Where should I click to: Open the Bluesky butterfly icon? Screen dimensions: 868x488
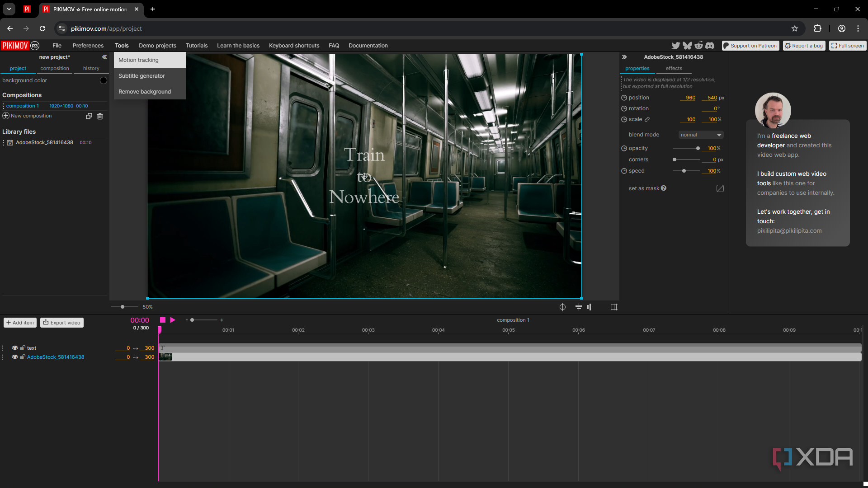tap(687, 46)
